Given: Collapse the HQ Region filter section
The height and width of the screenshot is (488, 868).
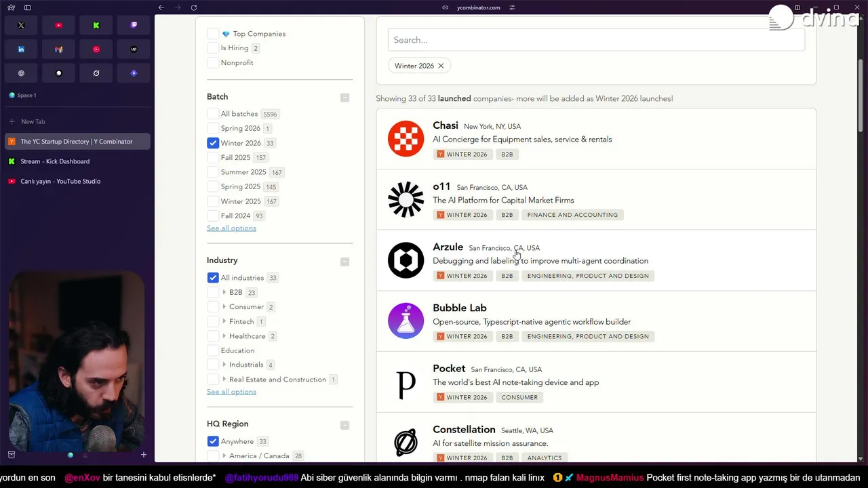Looking at the screenshot, I should pyautogui.click(x=344, y=425).
